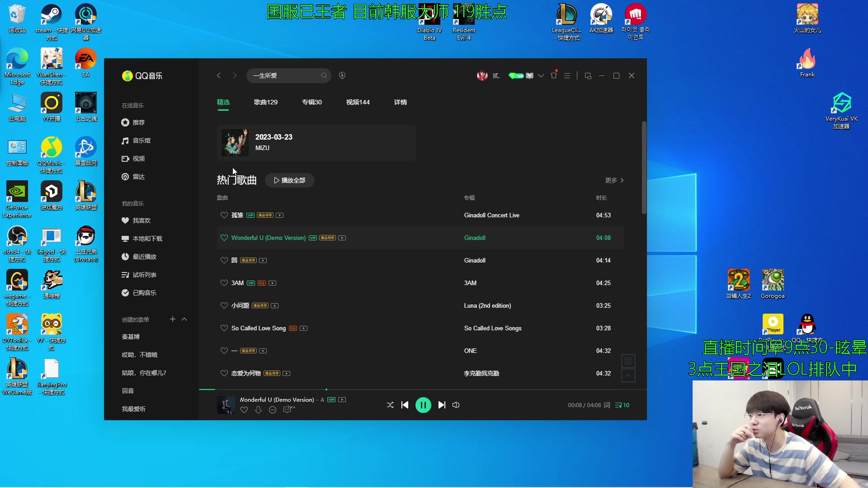This screenshot has width=868, height=488.
Task: Go forward in QQ Music navigation
Action: pyautogui.click(x=235, y=75)
